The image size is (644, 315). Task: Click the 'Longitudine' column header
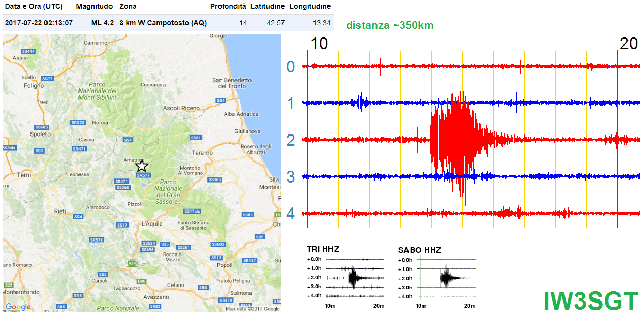click(310, 7)
